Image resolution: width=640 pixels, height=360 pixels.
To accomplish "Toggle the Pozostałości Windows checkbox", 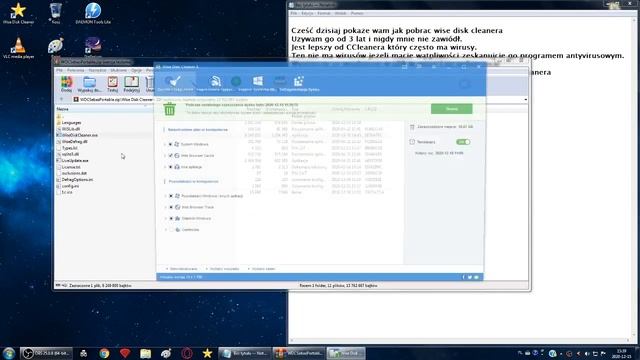I will click(171, 196).
